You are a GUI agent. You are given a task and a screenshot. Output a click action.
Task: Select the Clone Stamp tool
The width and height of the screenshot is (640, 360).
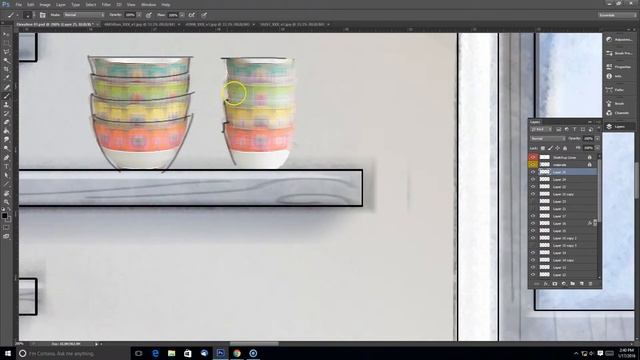[x=7, y=104]
